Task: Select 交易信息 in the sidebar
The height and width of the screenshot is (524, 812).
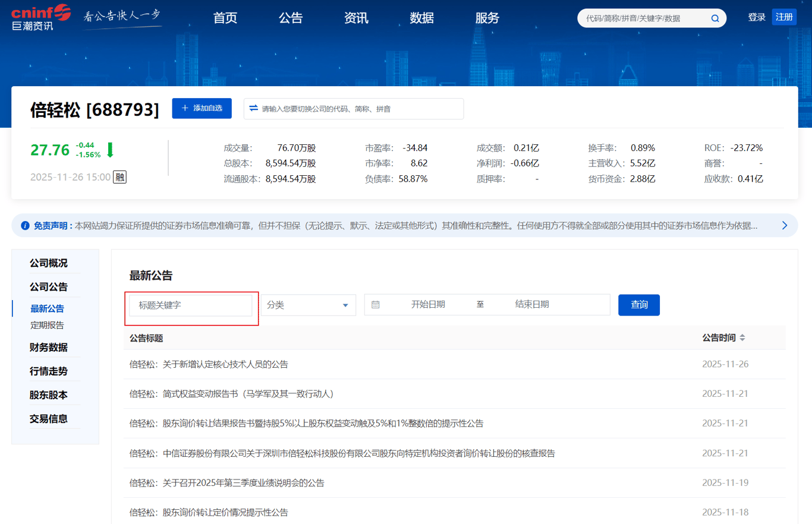Action: coord(49,419)
